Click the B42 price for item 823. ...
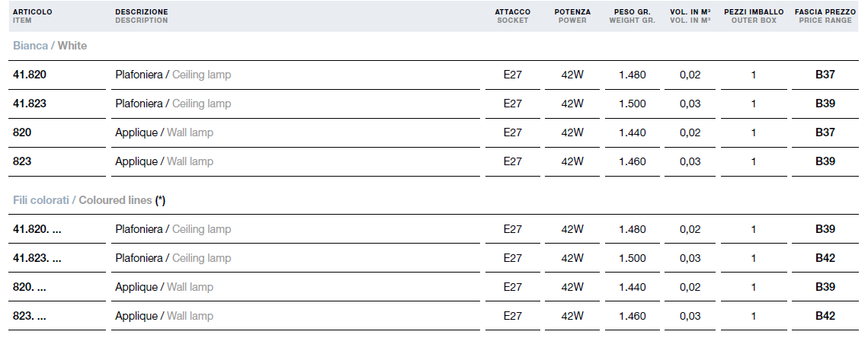The image size is (868, 338). tap(825, 316)
